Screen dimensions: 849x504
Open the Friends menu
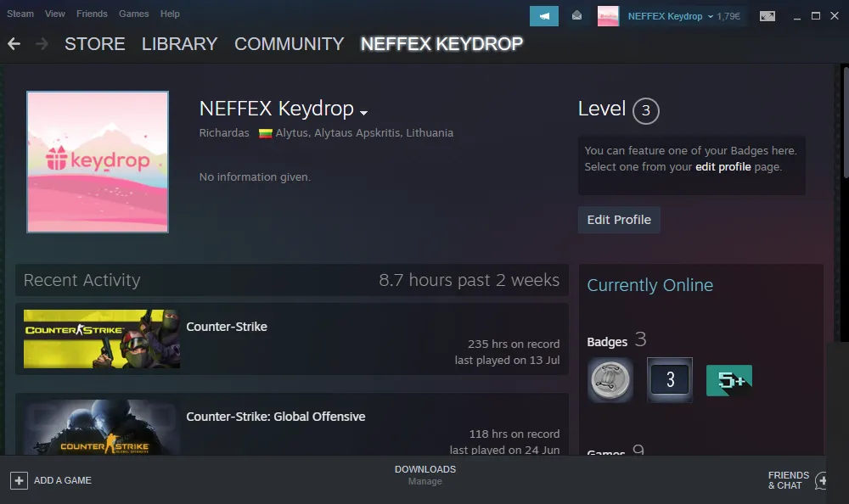[x=92, y=14]
